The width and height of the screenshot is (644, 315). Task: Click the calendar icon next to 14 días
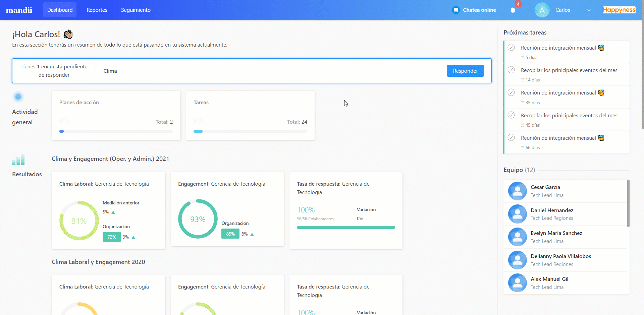coord(523,80)
